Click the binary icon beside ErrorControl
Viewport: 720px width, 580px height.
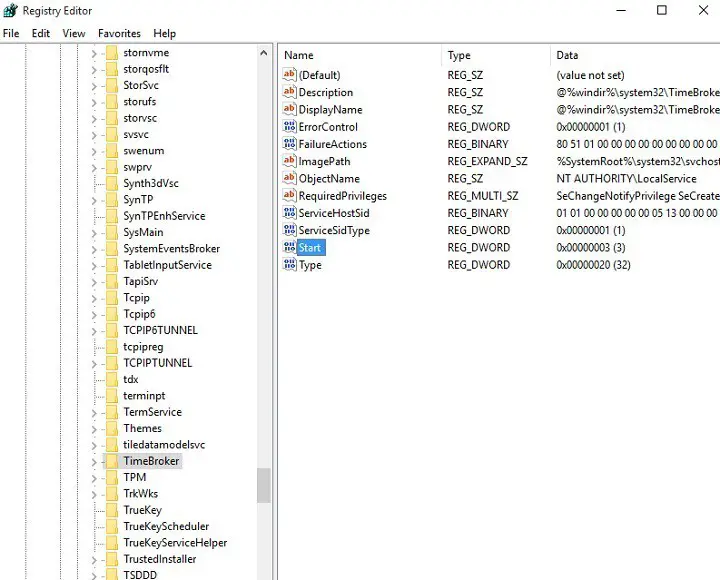289,126
